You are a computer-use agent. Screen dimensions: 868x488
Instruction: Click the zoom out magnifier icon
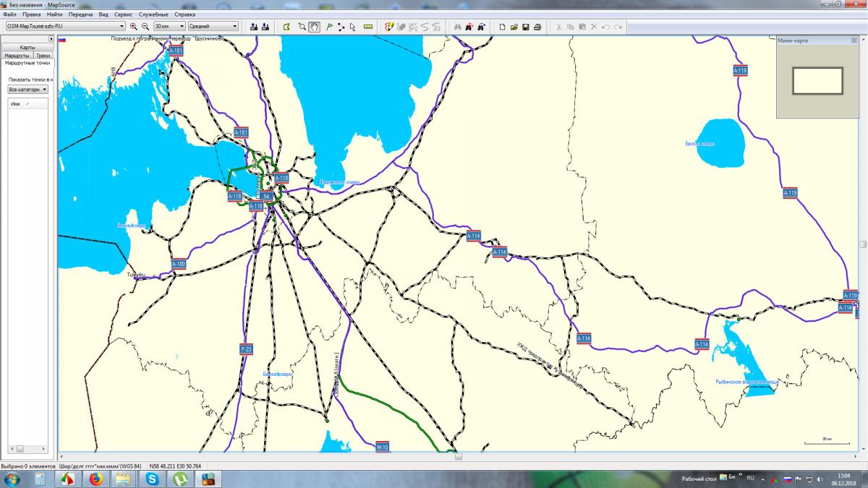[145, 27]
